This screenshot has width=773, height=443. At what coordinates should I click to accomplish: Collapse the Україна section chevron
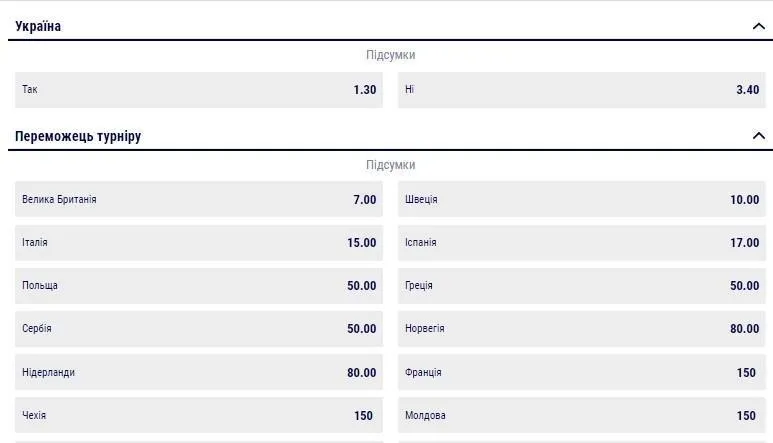pos(758,27)
